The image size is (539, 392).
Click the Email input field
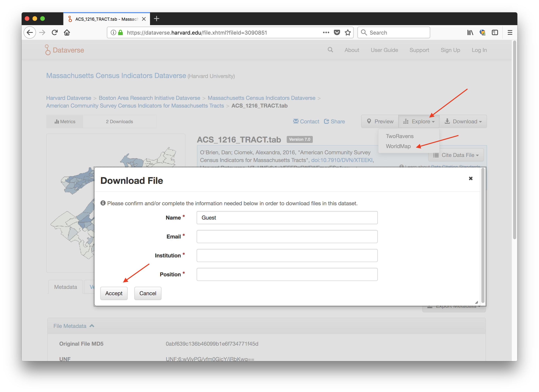[287, 237]
